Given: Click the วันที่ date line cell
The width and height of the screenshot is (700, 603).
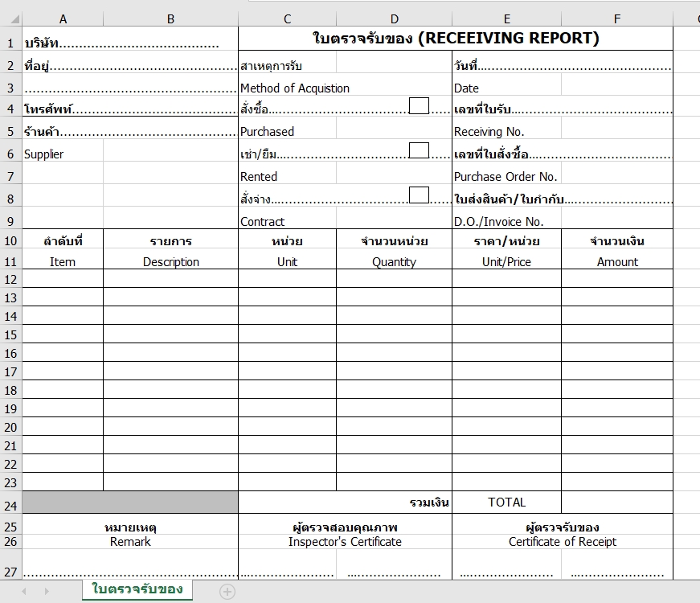Looking at the screenshot, I should 563,62.
